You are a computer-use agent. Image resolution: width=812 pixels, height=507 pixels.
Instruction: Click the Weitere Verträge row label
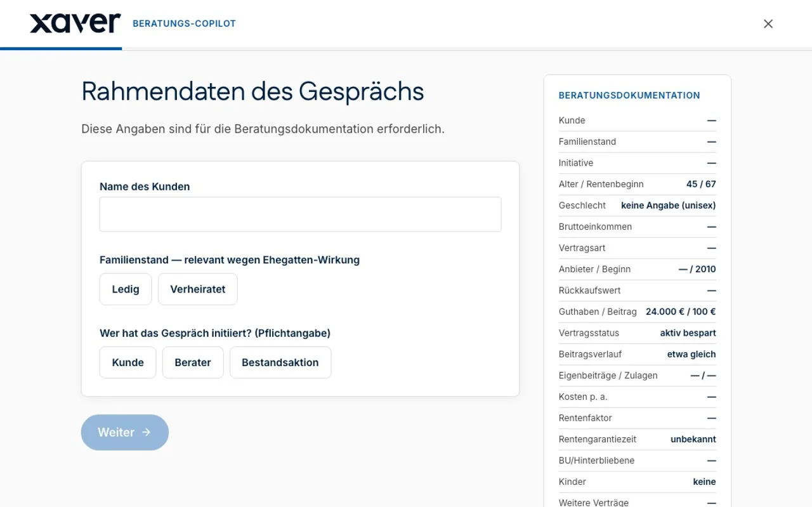[x=594, y=503]
